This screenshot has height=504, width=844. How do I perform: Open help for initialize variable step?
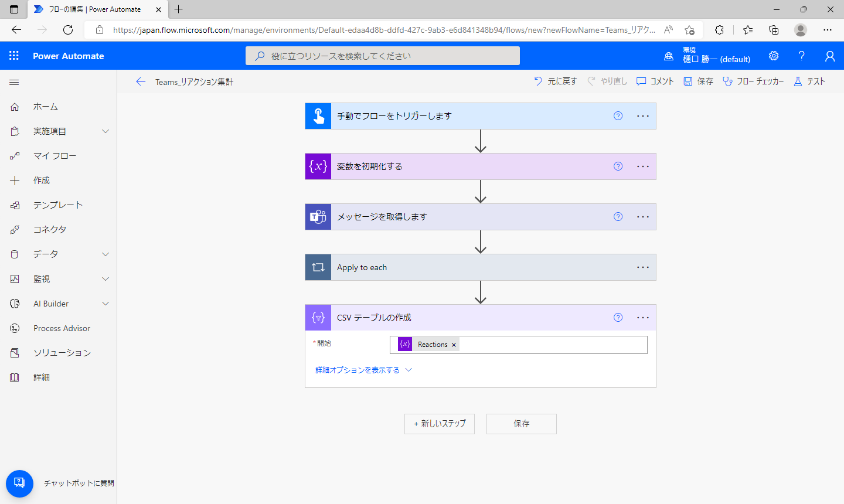coord(618,166)
